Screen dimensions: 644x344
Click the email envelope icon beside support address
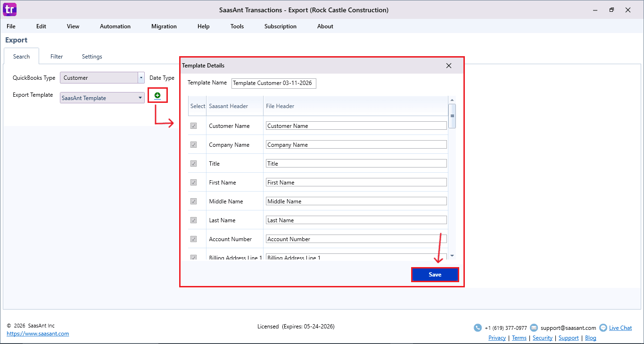[534, 327]
